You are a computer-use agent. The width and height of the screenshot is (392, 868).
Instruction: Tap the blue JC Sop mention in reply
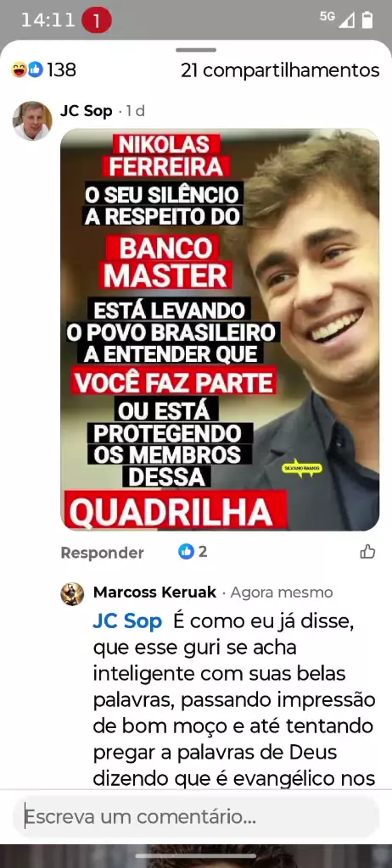click(x=127, y=621)
